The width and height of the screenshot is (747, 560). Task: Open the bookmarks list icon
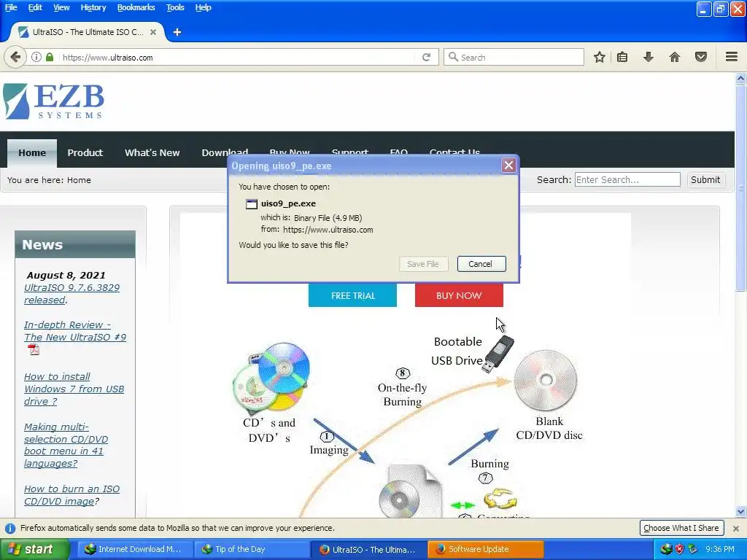(622, 57)
